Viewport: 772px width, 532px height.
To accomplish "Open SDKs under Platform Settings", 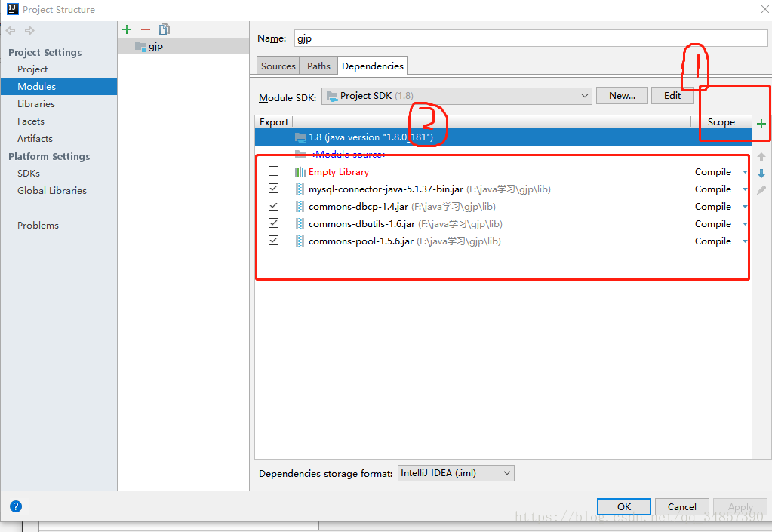I will pos(29,174).
